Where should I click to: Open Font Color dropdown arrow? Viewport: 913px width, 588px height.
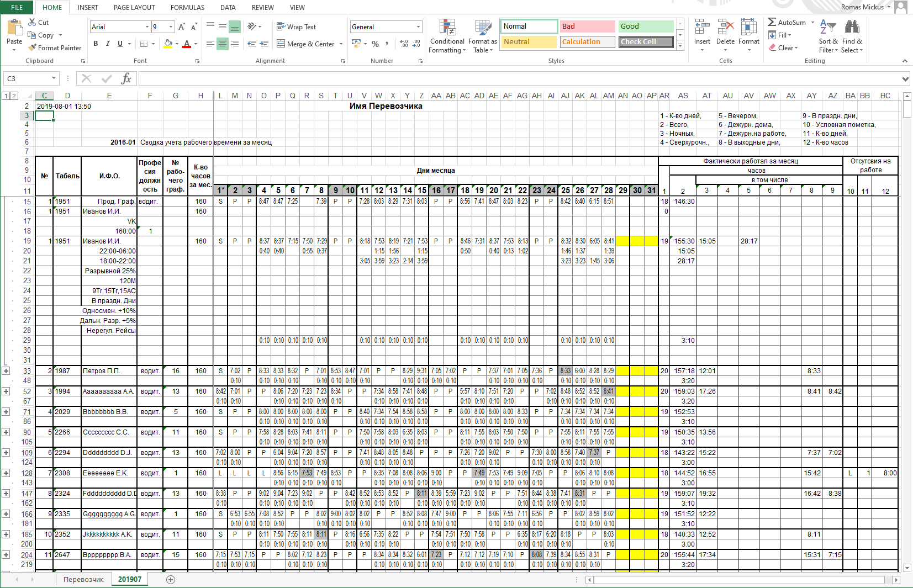tap(196, 44)
